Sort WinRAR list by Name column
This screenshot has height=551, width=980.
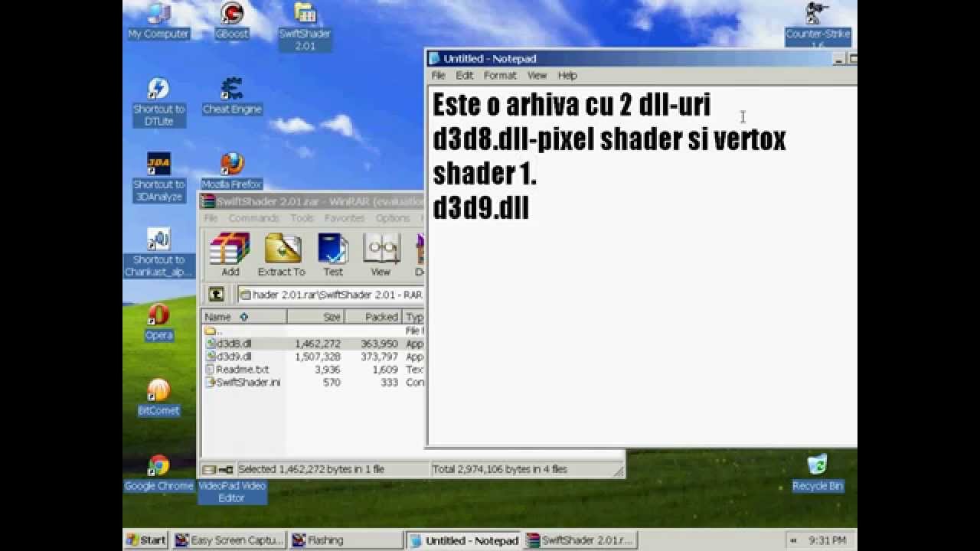(x=244, y=317)
